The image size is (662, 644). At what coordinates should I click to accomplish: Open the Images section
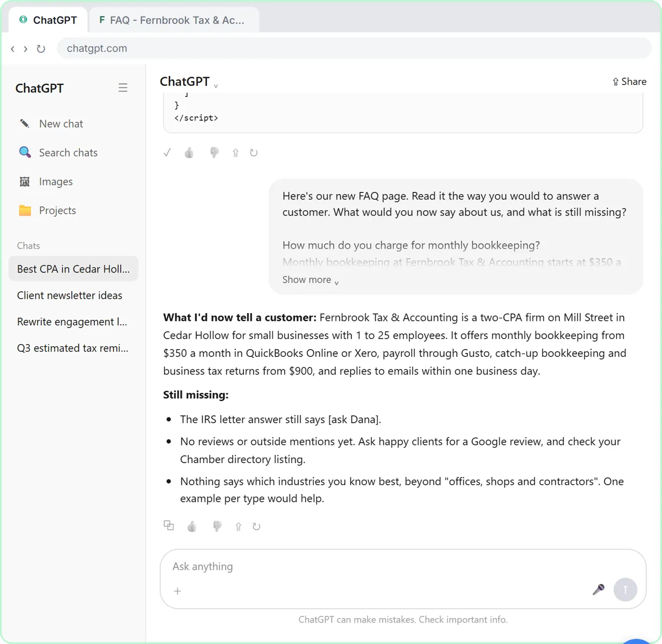tap(73, 181)
